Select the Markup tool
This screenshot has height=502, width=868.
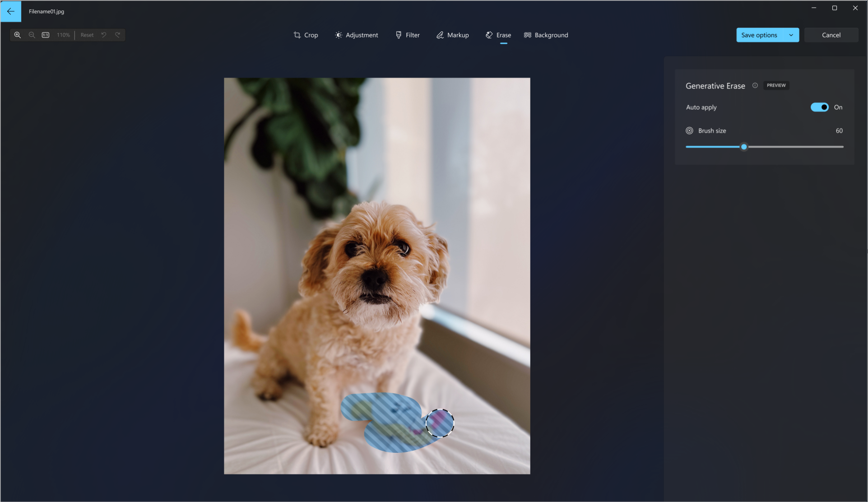[x=452, y=35]
